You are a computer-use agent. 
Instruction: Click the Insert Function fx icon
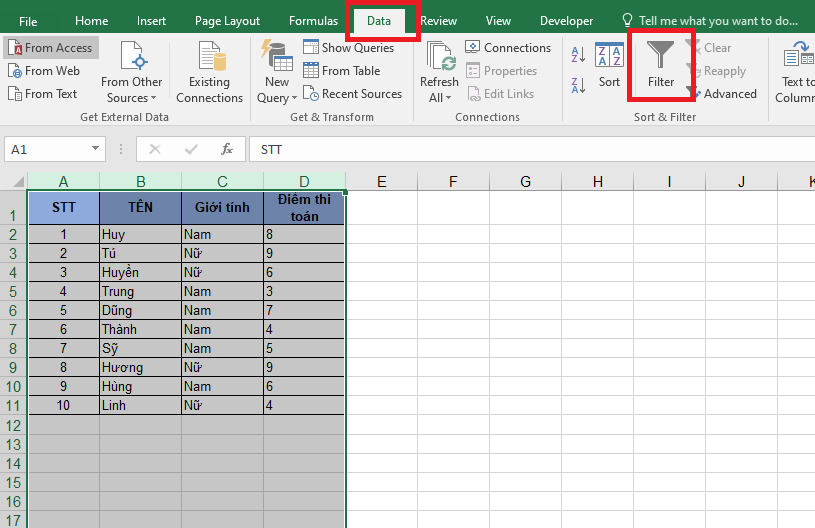(x=227, y=149)
